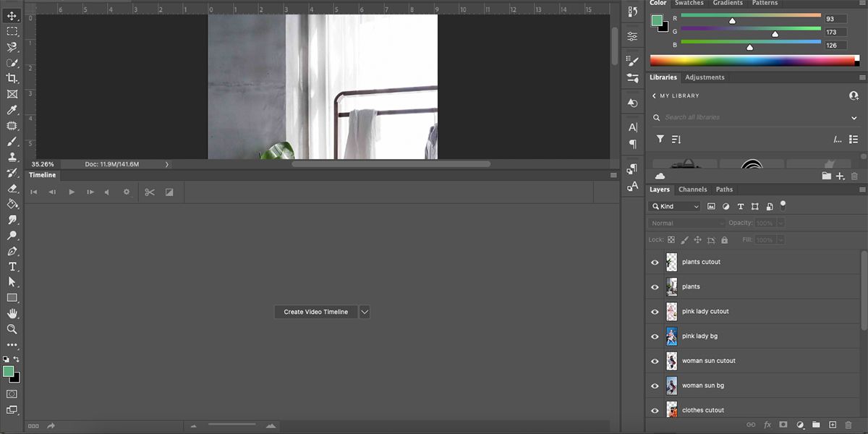
Task: Click the foreground green color swatch
Action: [8, 371]
